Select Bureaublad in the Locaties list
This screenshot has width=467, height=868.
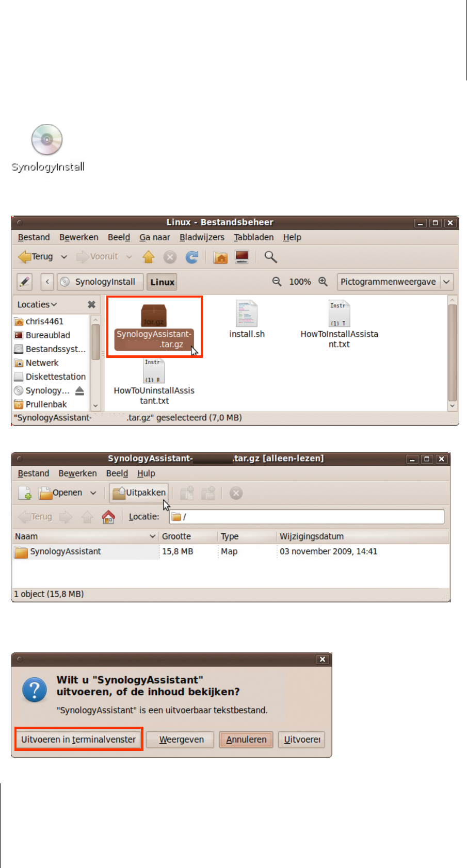click(47, 335)
